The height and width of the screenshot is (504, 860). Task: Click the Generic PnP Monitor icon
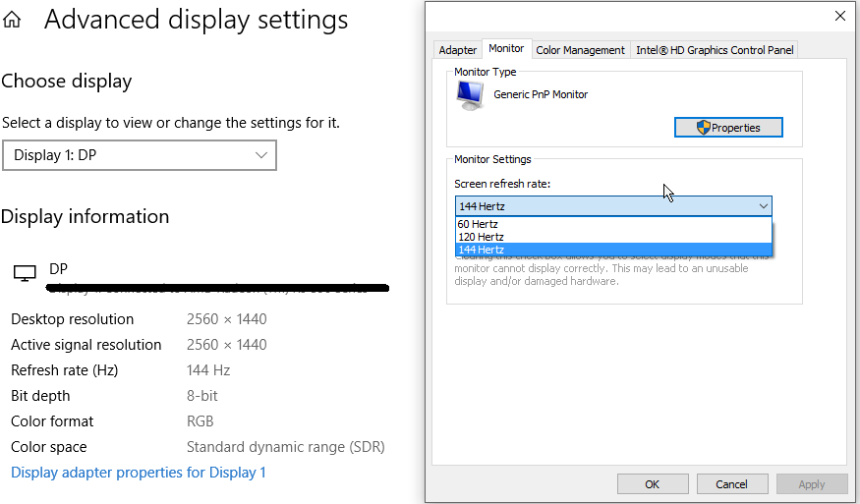pos(470,95)
